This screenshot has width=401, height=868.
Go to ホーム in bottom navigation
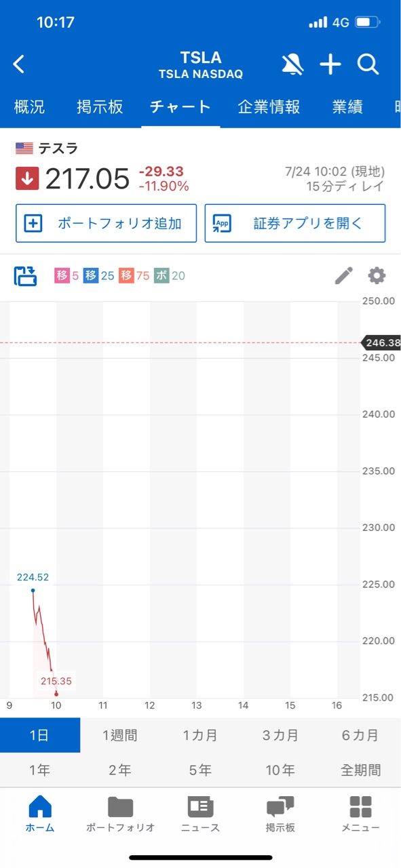pos(40,813)
